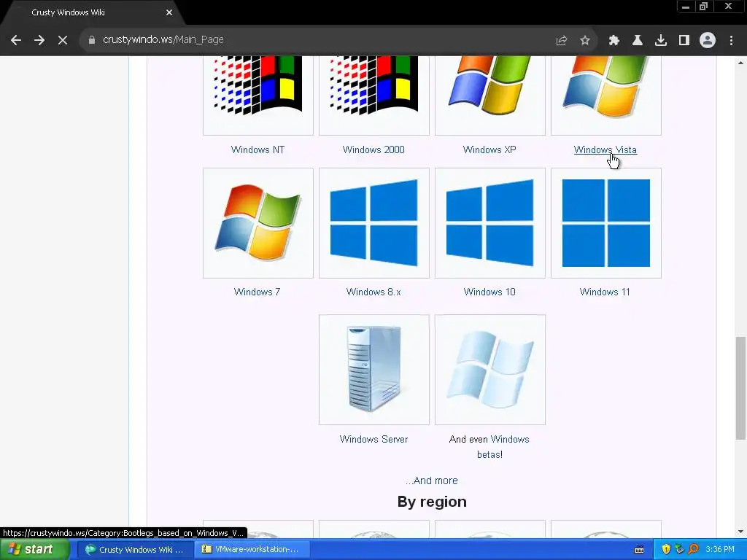The image size is (747, 560).
Task: Select the Crusty Windows Wiki tab
Action: point(93,13)
